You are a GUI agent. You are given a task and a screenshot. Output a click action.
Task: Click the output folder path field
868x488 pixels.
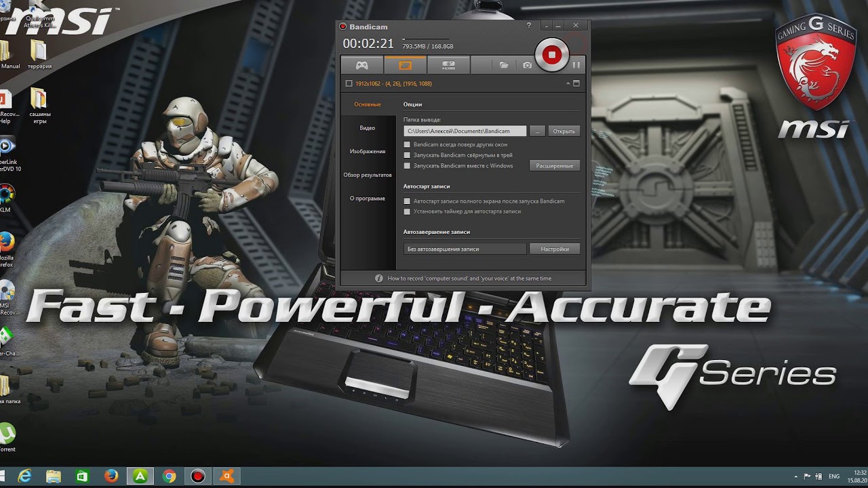pos(465,131)
